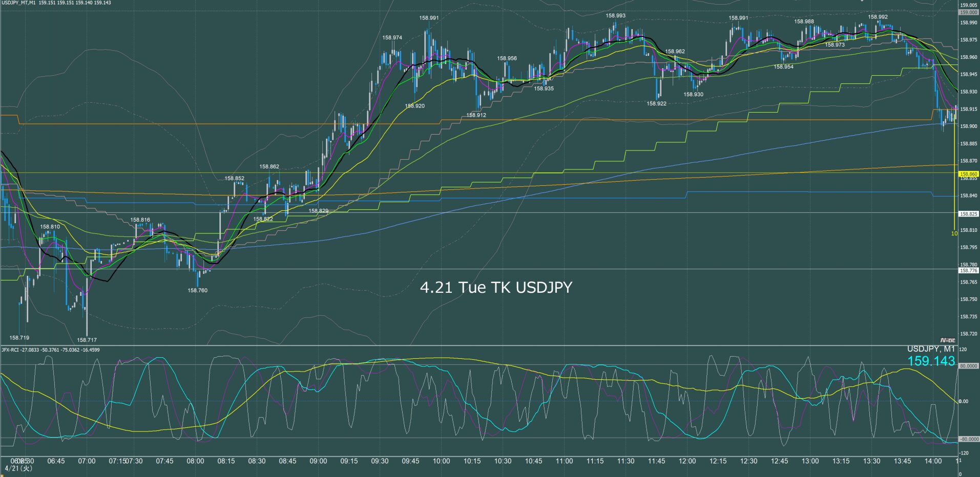Click the 4/21(火) date label
Screen dimensions: 980x477
tap(18, 468)
